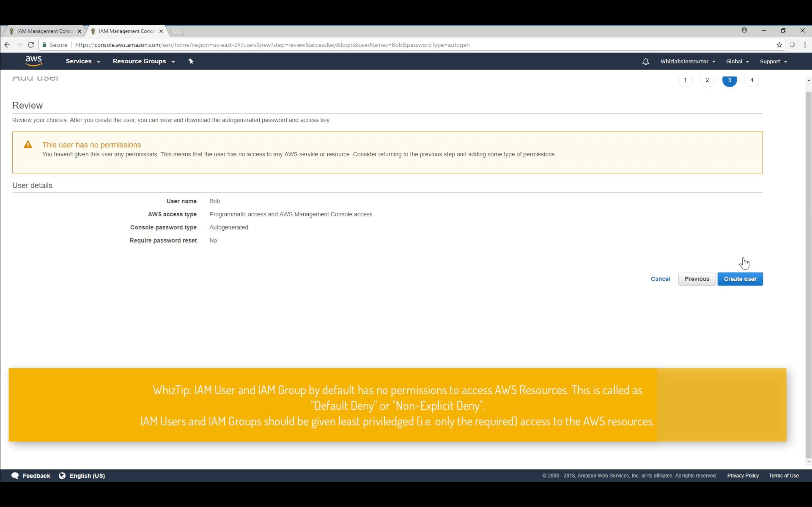Viewport: 812px width, 507px height.
Task: Open the notifications bell
Action: [645, 61]
